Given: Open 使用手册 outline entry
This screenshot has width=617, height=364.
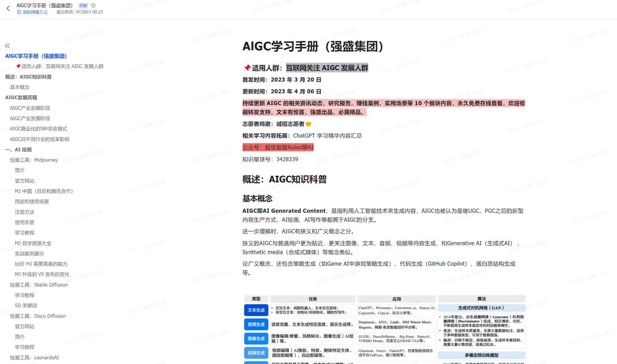Looking at the screenshot, I should tap(25, 223).
